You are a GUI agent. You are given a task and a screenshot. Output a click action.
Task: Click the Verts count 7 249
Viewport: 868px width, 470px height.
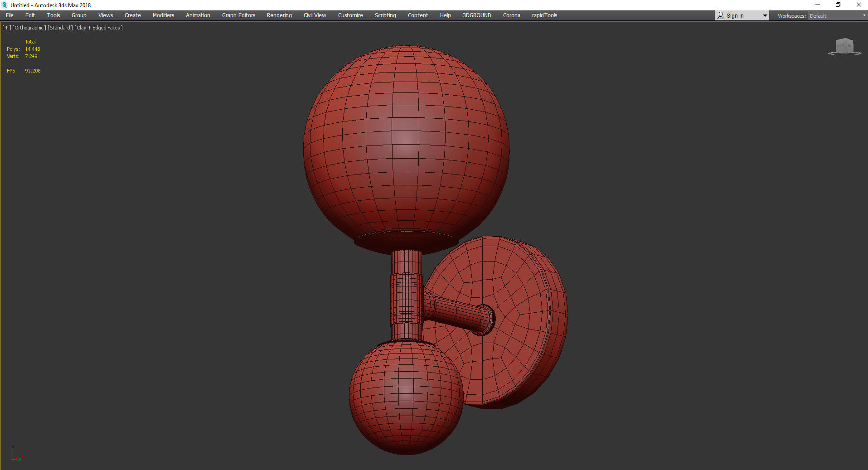click(x=31, y=56)
